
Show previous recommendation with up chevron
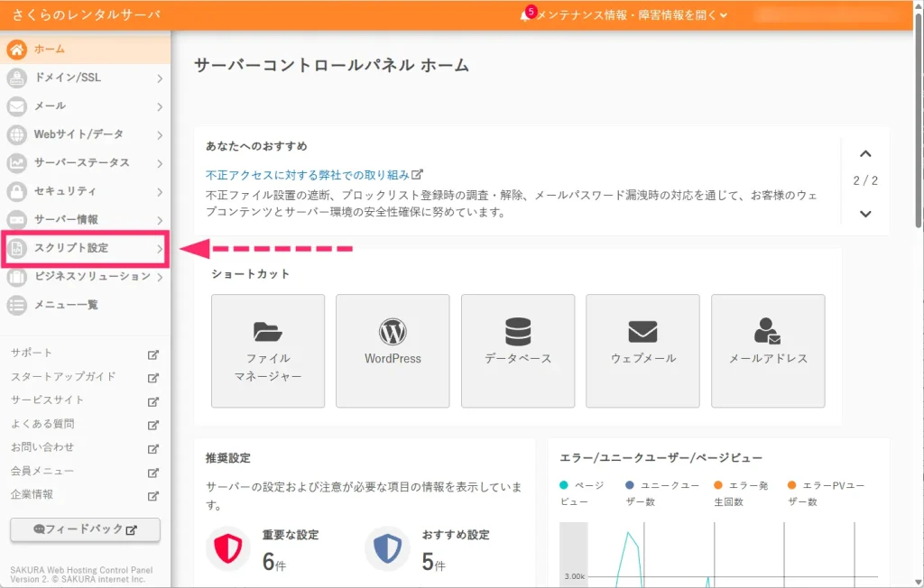(x=865, y=154)
